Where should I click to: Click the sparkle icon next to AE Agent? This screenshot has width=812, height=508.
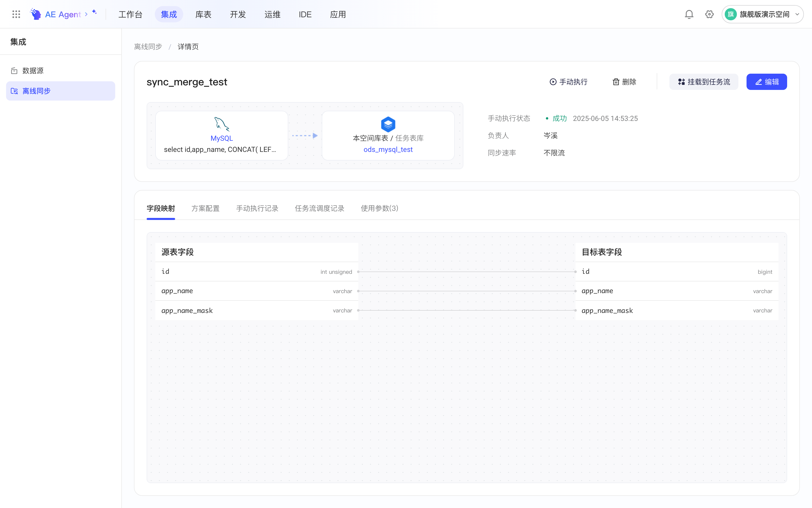94,12
